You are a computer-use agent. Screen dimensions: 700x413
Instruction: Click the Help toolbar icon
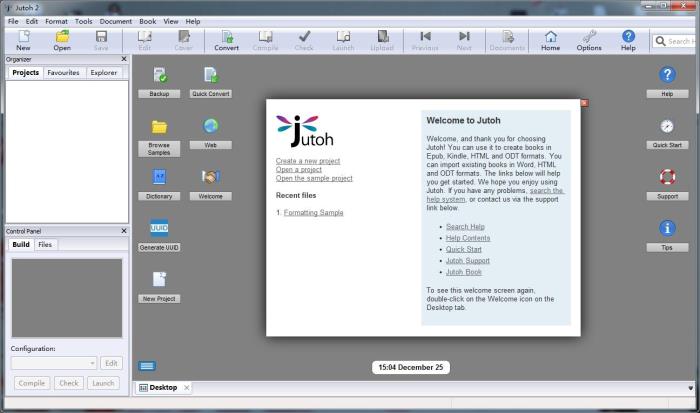628,41
